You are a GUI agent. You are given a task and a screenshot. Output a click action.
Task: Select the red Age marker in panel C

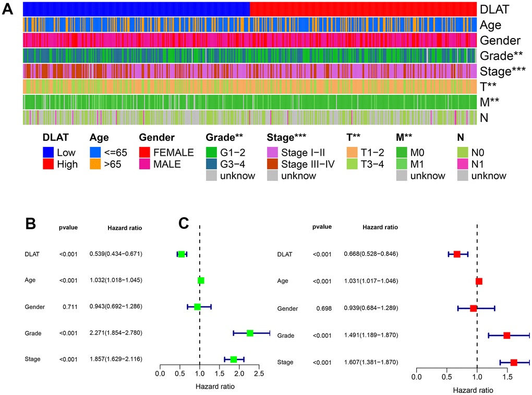coord(479,281)
